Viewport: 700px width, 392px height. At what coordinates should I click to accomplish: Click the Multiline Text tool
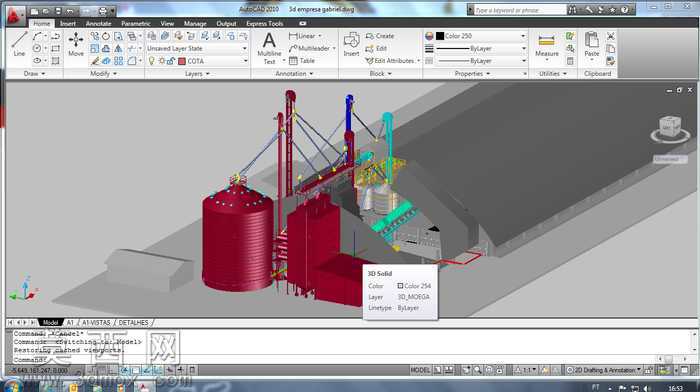click(269, 48)
